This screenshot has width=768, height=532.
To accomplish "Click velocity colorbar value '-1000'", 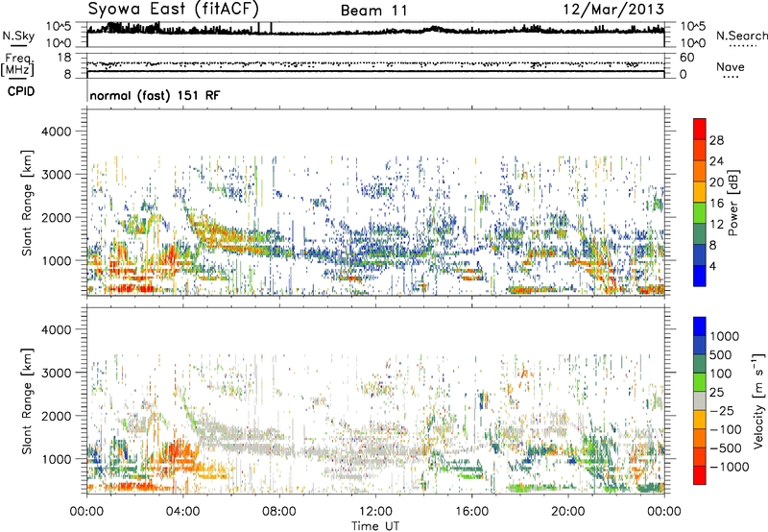I will [x=730, y=467].
